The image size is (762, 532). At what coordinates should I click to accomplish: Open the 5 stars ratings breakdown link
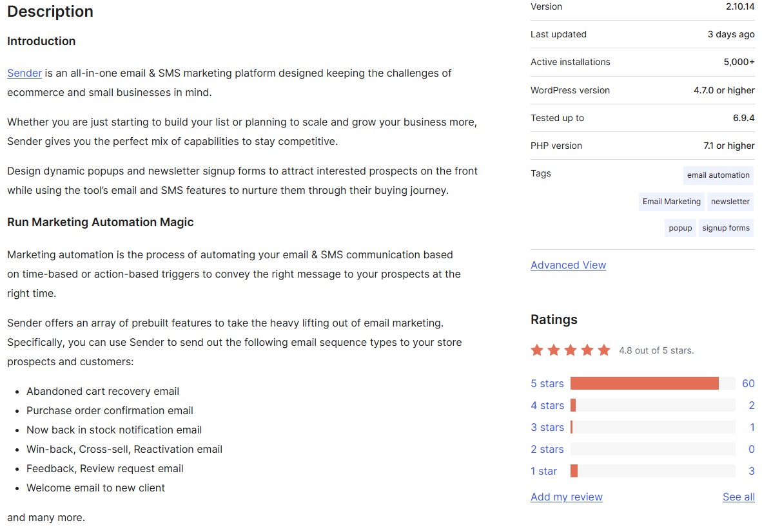click(x=547, y=383)
